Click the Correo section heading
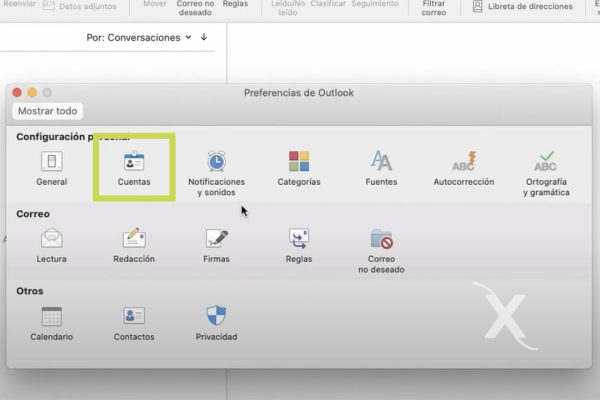Screen dimensions: 600x400 [33, 214]
